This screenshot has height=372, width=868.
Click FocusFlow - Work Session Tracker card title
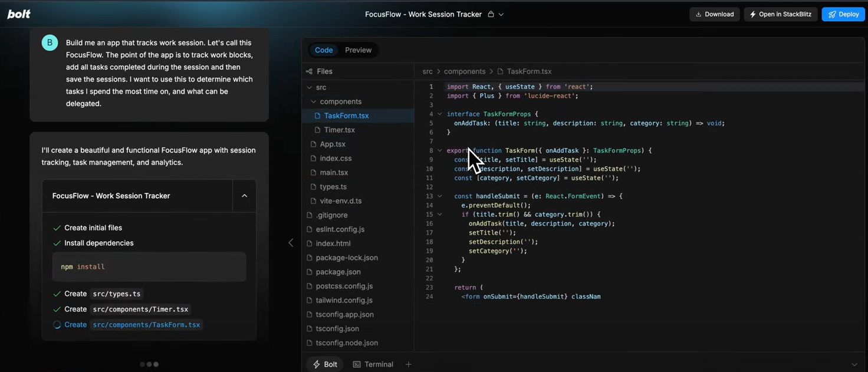pos(111,196)
